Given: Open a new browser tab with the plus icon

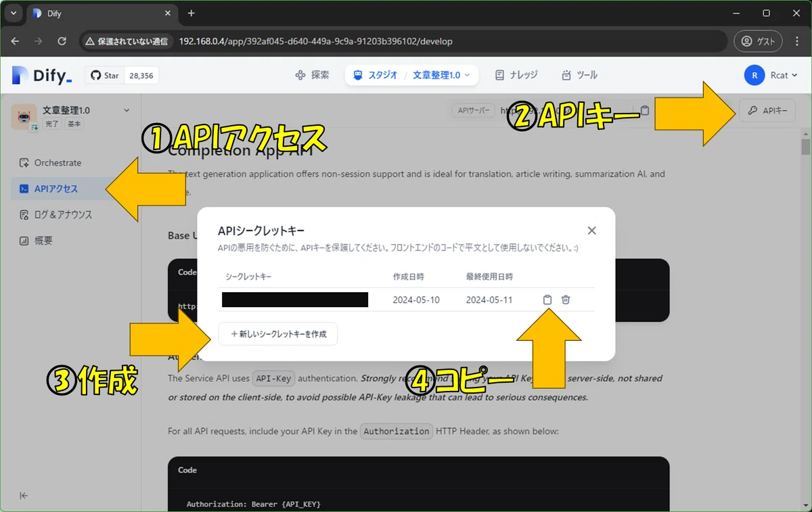Looking at the screenshot, I should click(191, 13).
